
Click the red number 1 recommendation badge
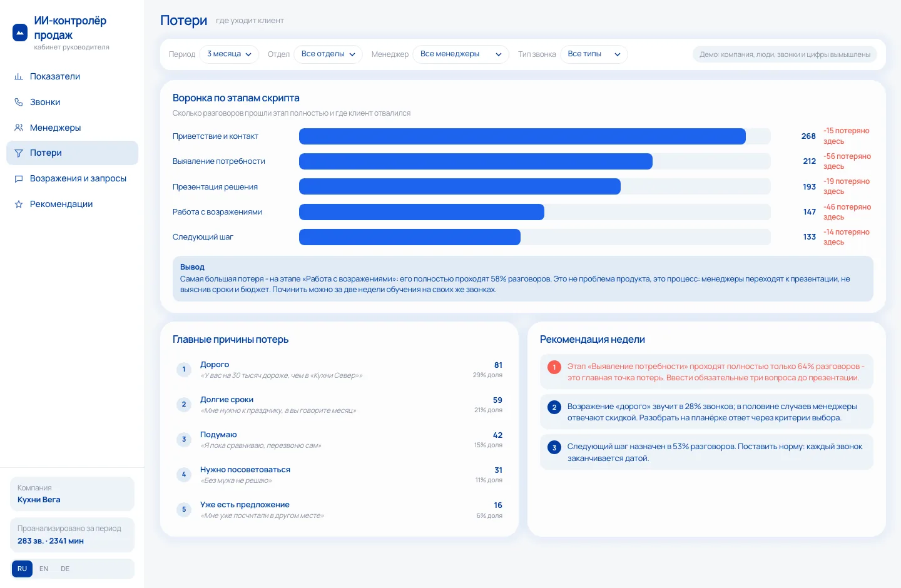pyautogui.click(x=554, y=367)
